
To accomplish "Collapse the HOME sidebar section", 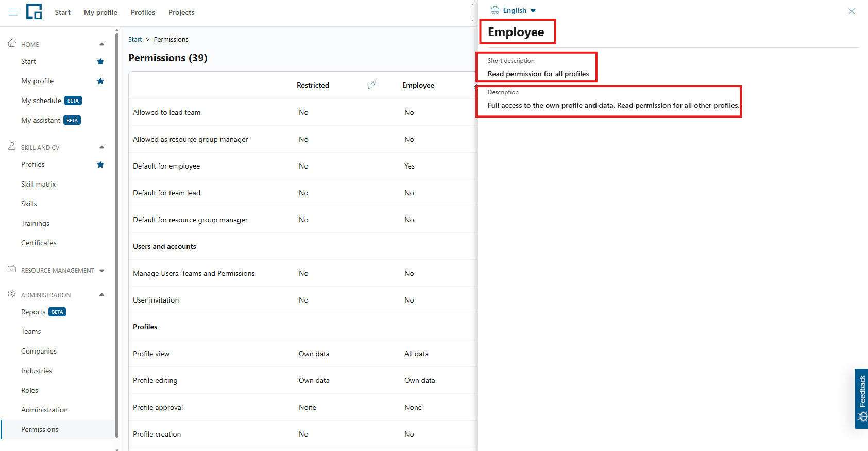I will click(x=101, y=45).
